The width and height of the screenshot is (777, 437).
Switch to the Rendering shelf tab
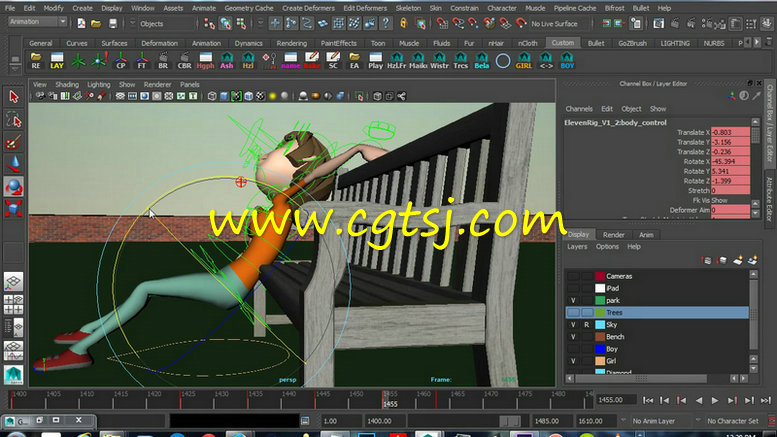point(291,43)
